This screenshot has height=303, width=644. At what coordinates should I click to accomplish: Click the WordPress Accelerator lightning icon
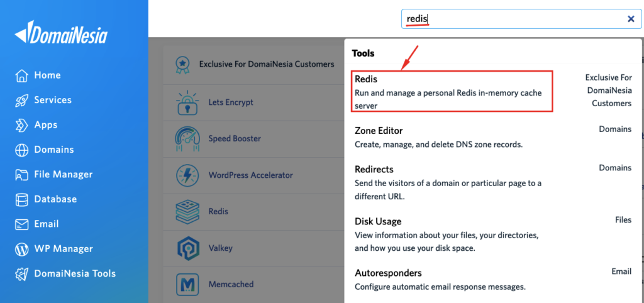click(187, 175)
